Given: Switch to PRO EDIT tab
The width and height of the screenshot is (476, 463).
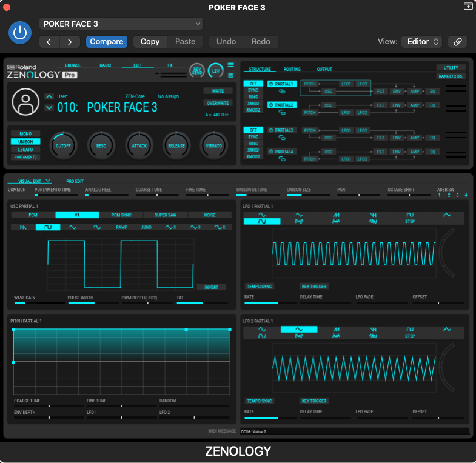Looking at the screenshot, I should [x=75, y=181].
